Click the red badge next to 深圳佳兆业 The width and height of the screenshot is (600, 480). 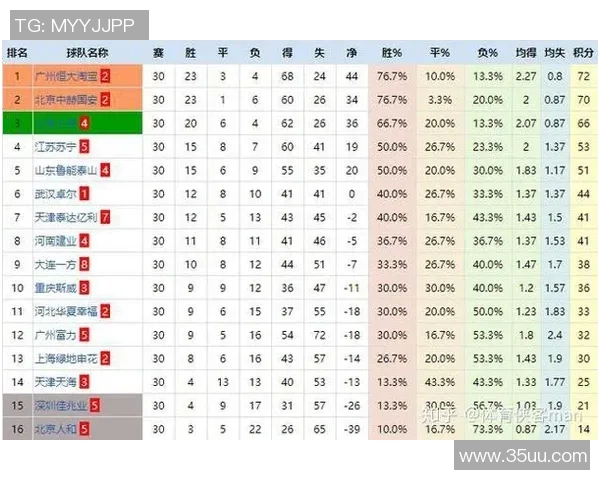[95, 405]
